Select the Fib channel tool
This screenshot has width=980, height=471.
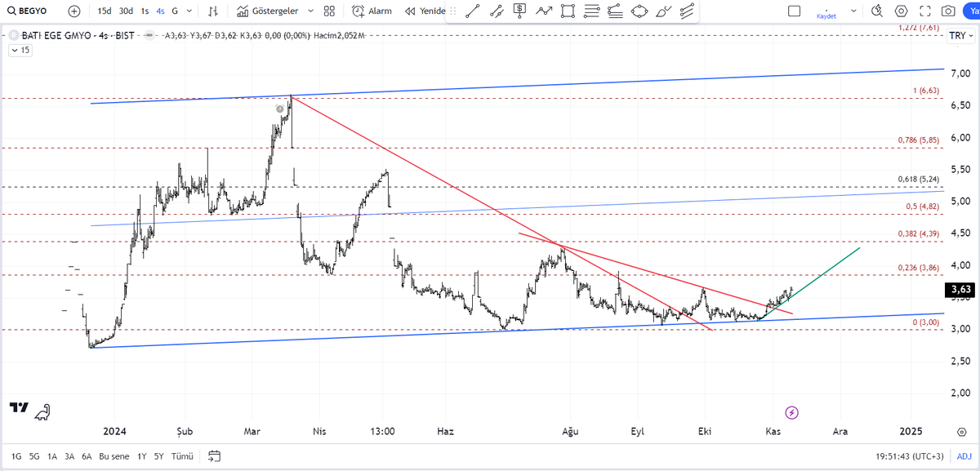[x=615, y=11]
